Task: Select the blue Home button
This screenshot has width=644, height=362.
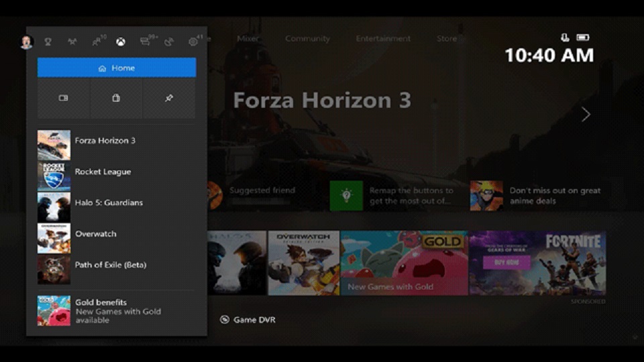Action: point(117,68)
